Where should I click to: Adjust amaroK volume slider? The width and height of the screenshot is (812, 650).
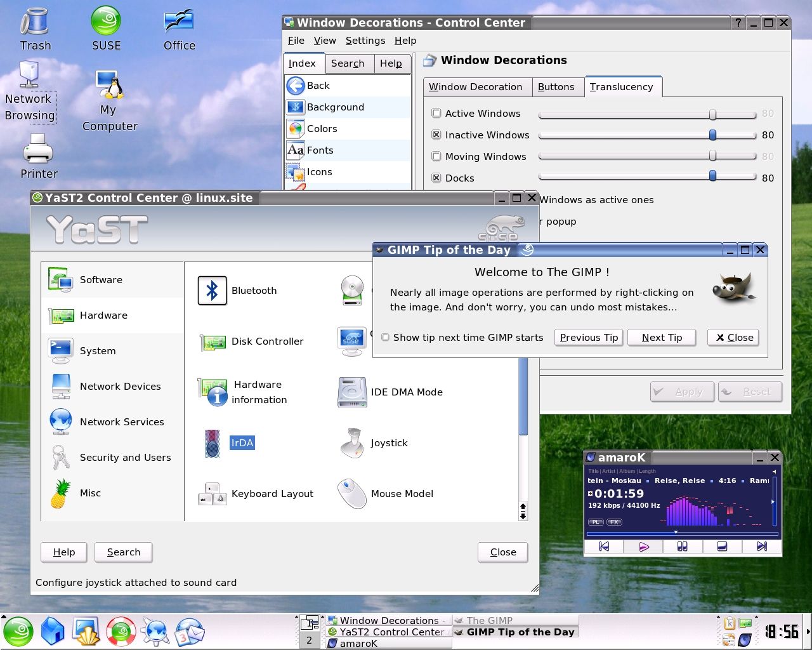(773, 501)
